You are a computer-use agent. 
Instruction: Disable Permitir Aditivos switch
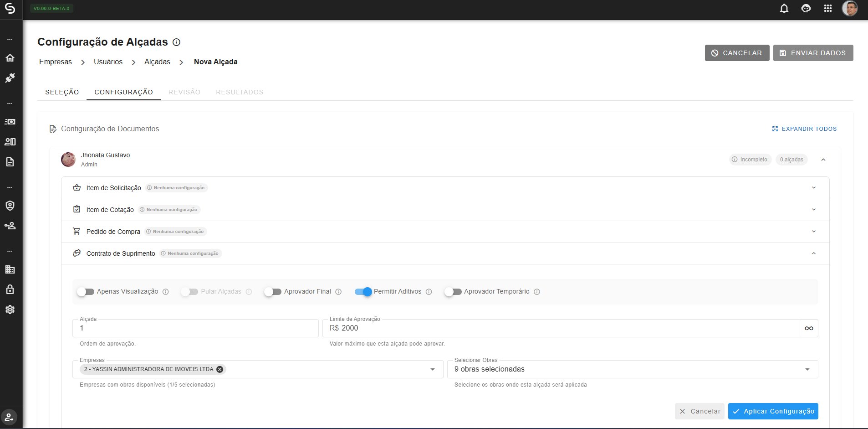tap(363, 292)
